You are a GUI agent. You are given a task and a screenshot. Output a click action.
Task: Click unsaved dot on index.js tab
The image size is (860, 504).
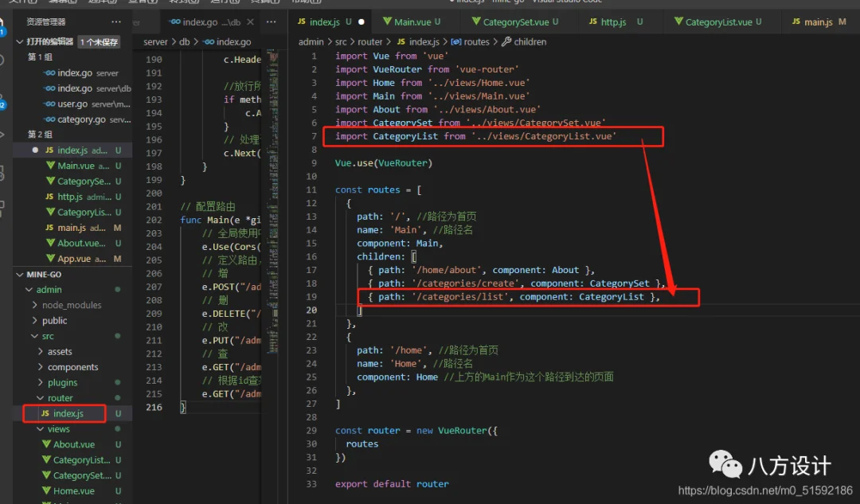(x=362, y=22)
